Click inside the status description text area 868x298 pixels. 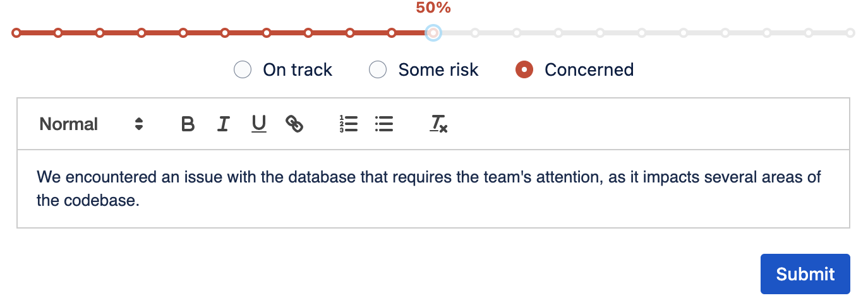click(433, 188)
